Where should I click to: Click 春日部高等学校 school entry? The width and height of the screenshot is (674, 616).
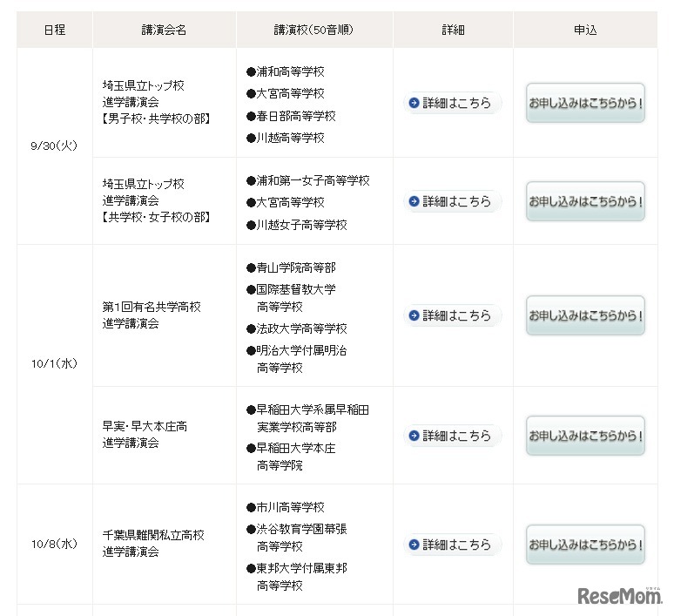[291, 116]
